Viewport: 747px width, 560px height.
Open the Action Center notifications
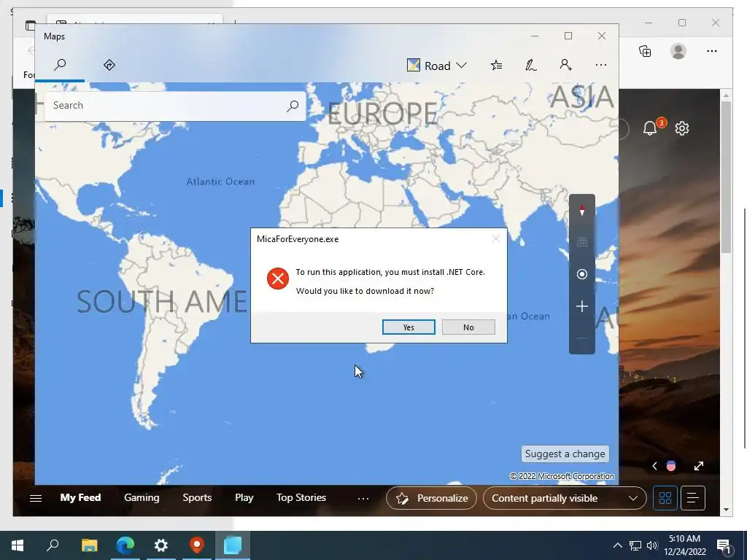coord(724,545)
